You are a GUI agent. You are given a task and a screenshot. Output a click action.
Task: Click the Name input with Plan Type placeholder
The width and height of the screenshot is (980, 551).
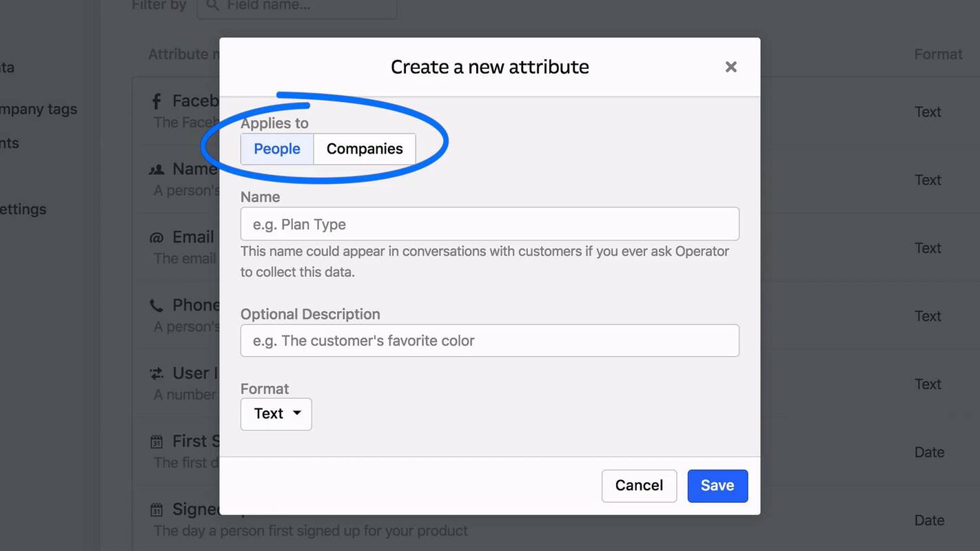point(489,223)
